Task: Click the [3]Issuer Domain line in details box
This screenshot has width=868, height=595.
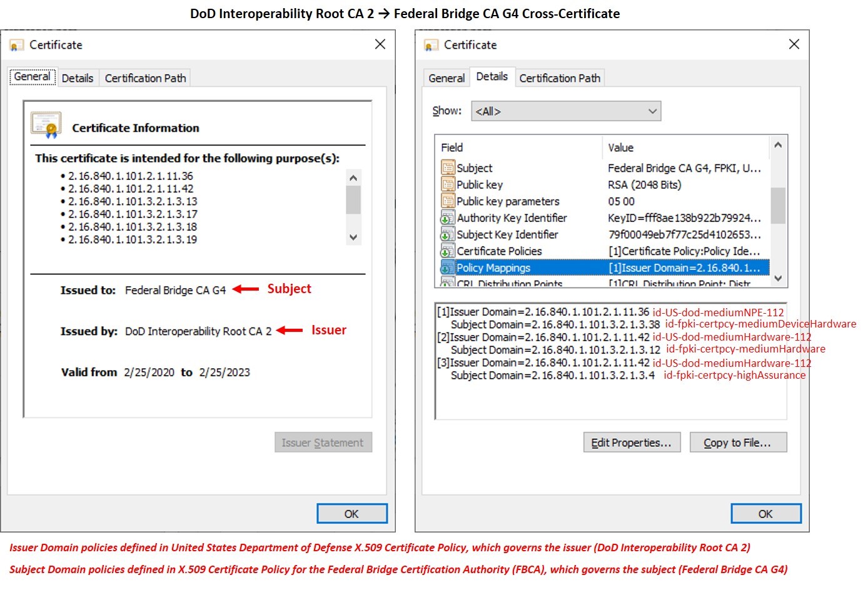Action: [x=543, y=362]
